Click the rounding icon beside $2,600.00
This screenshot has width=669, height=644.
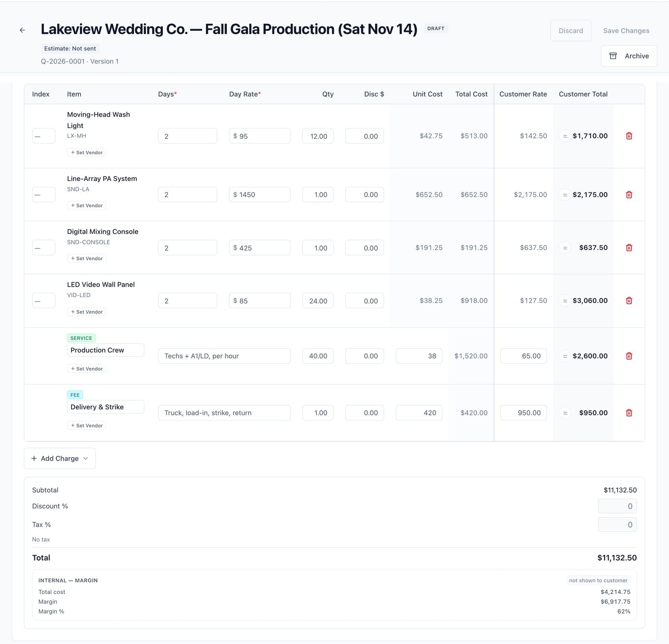565,356
